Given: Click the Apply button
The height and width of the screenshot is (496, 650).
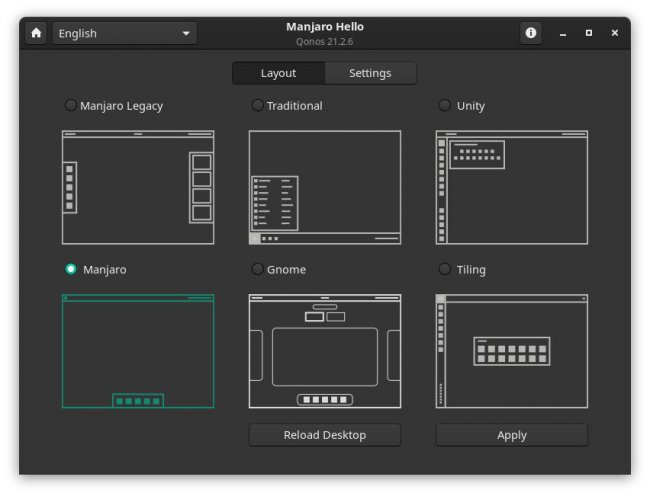Looking at the screenshot, I should (512, 435).
